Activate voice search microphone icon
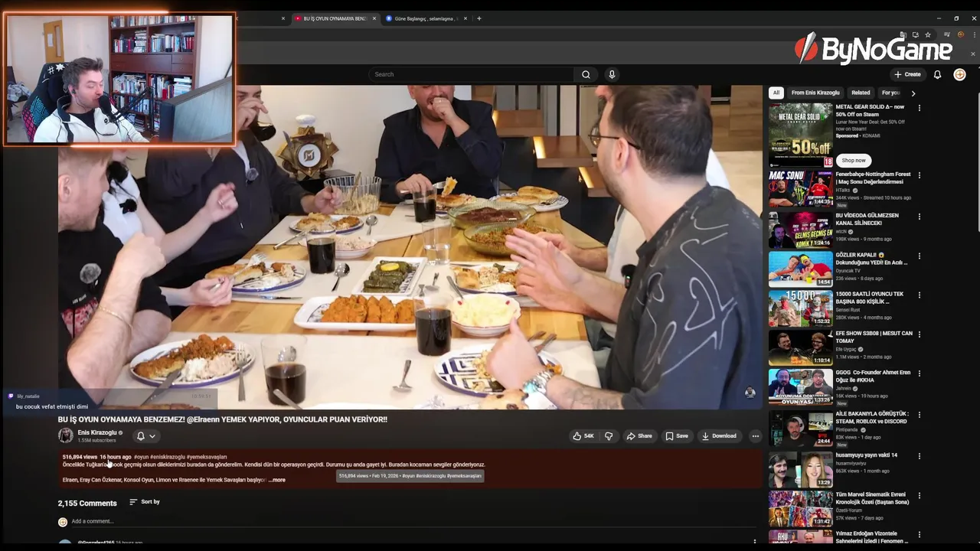 [x=612, y=74]
